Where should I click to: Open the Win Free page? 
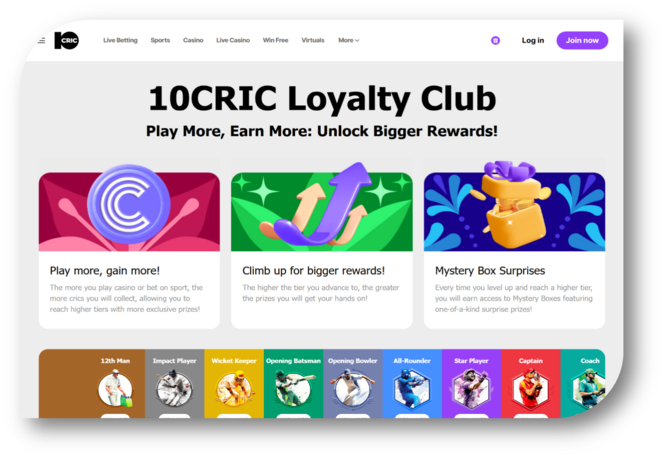coord(275,40)
